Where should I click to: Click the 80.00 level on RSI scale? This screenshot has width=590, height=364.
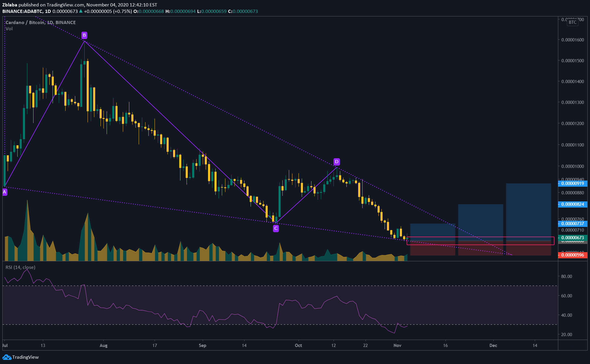566,277
